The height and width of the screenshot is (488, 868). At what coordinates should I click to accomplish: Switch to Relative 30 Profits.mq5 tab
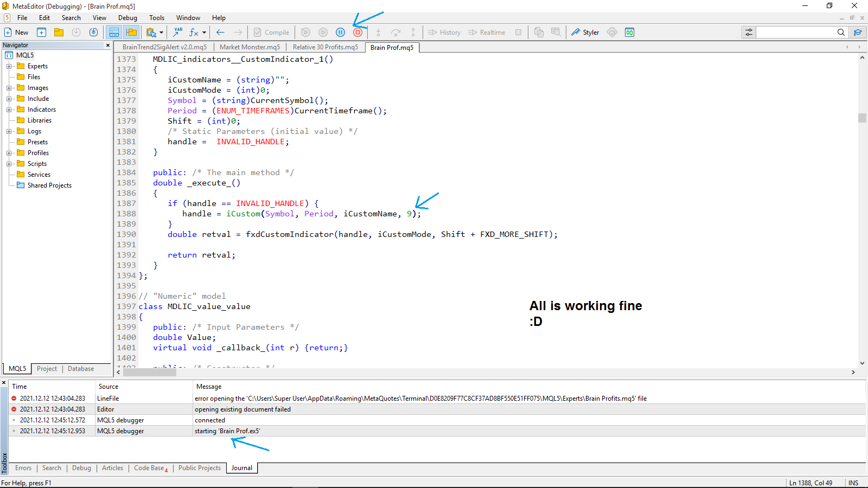[325, 47]
